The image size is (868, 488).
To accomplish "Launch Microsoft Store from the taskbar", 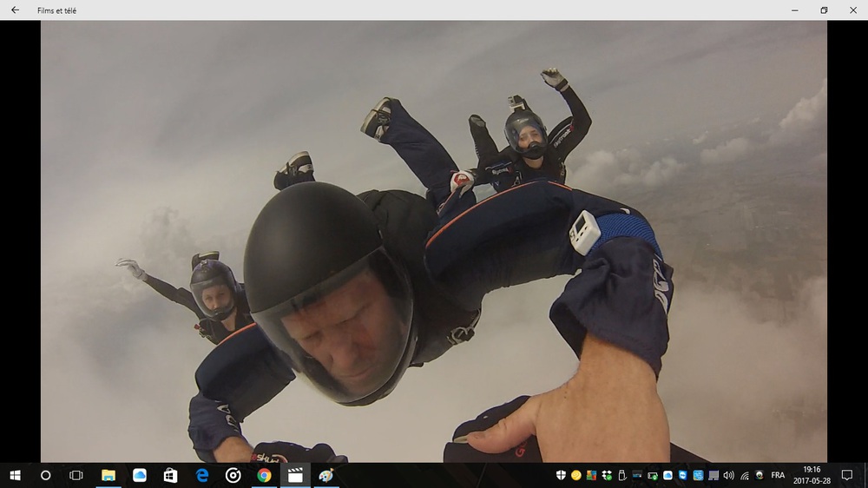I will pyautogui.click(x=171, y=475).
